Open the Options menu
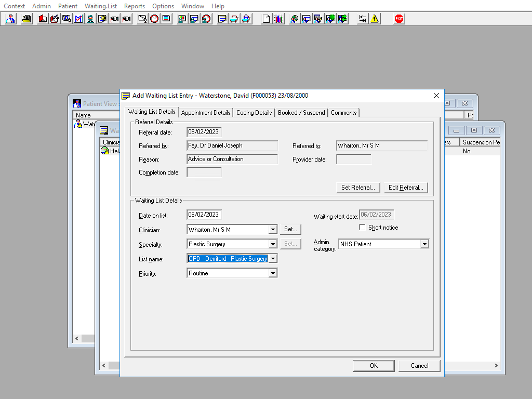532x399 pixels. [x=163, y=6]
